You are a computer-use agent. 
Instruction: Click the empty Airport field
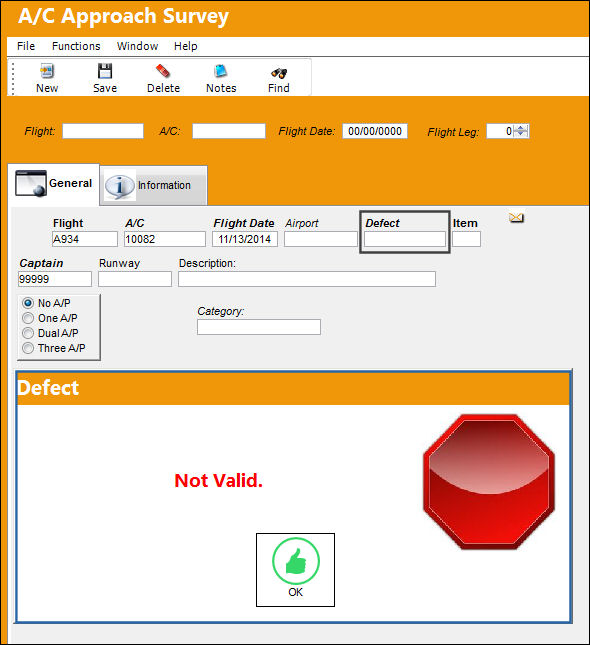tap(321, 239)
